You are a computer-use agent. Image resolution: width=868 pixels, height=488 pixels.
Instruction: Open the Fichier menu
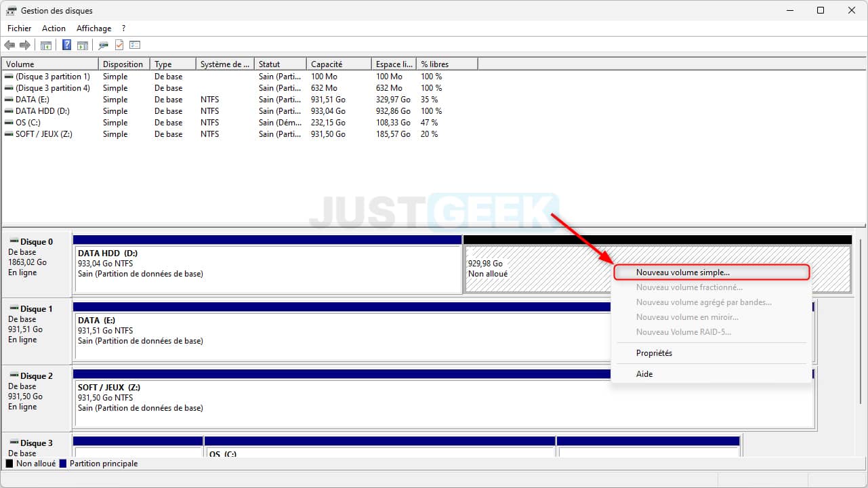pos(20,28)
